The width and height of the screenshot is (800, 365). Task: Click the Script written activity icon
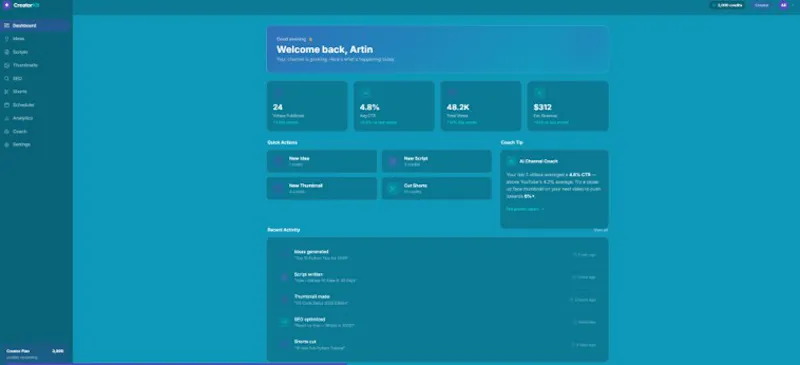(x=284, y=277)
